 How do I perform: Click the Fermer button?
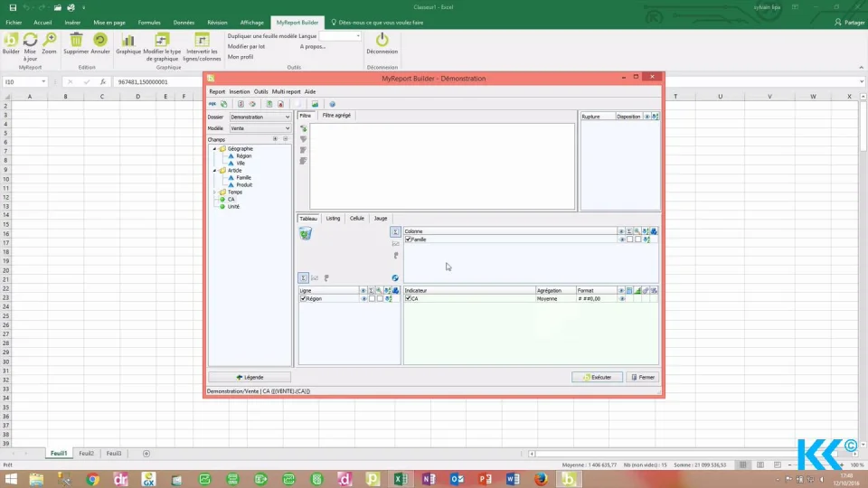click(x=643, y=378)
